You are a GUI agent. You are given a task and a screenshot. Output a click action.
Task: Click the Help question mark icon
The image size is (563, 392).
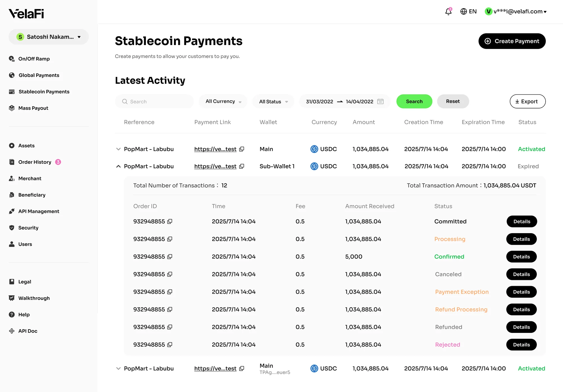click(12, 315)
